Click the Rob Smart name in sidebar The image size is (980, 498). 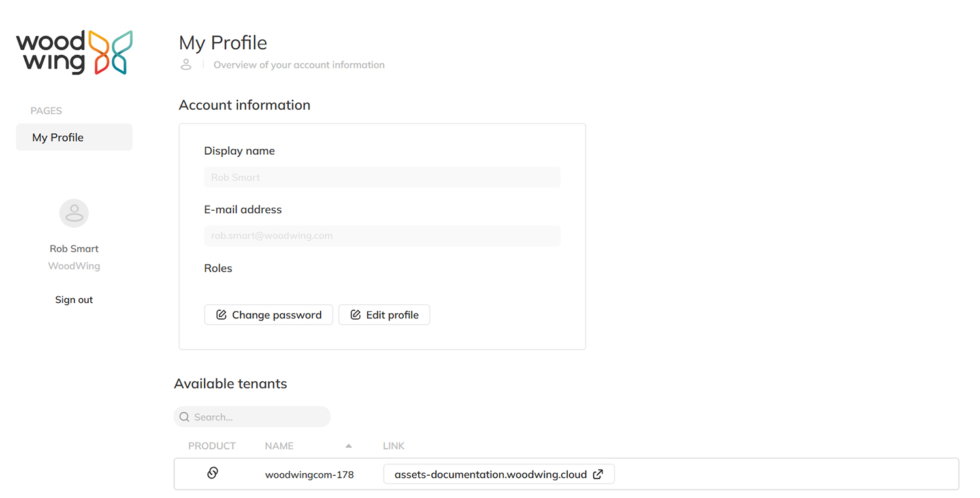(x=74, y=249)
